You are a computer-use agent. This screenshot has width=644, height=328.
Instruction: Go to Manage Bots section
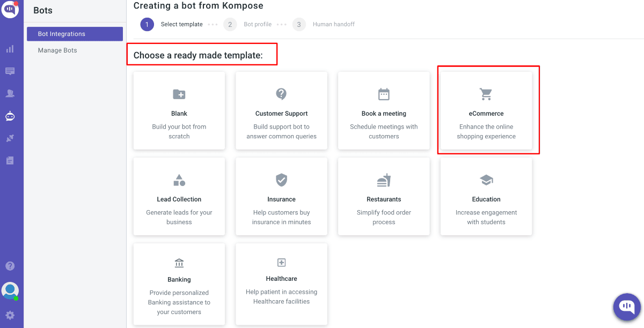pyautogui.click(x=57, y=50)
